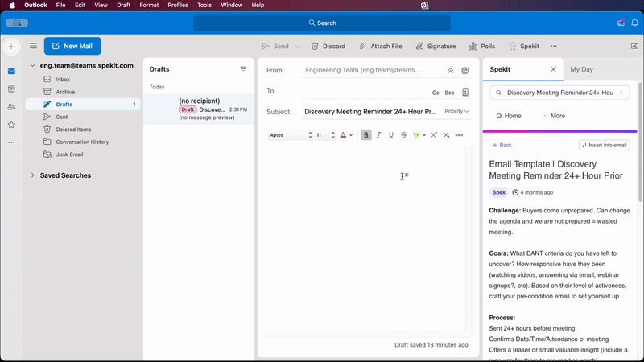The width and height of the screenshot is (644, 362).
Task: Click Attach File in toolbar
Action: (x=380, y=46)
